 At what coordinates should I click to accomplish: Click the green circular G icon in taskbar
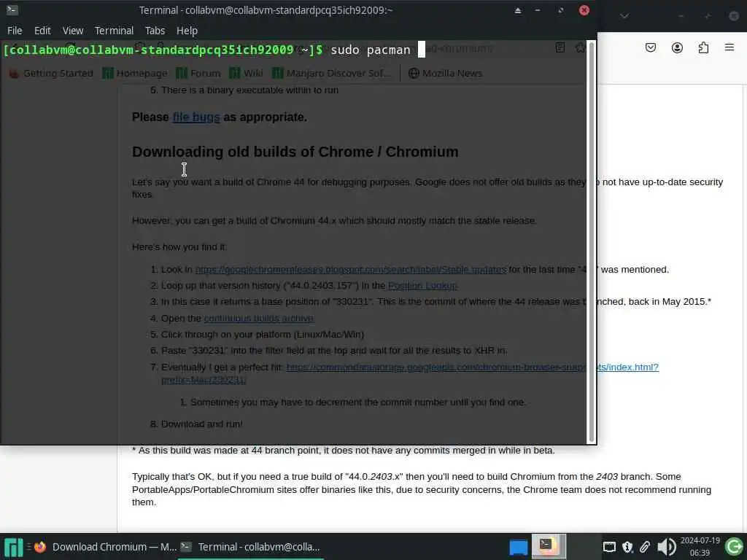[734, 547]
